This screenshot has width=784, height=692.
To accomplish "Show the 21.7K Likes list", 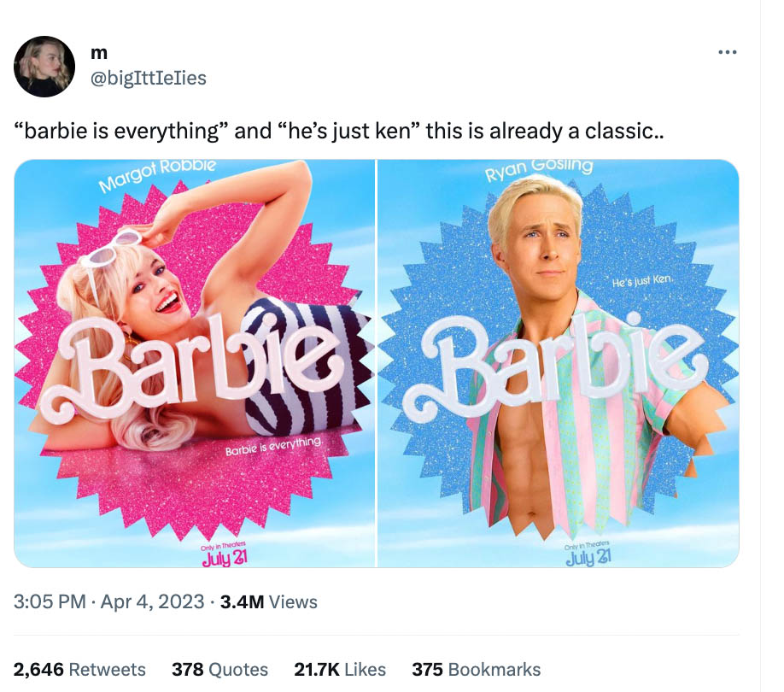I will pos(340,670).
